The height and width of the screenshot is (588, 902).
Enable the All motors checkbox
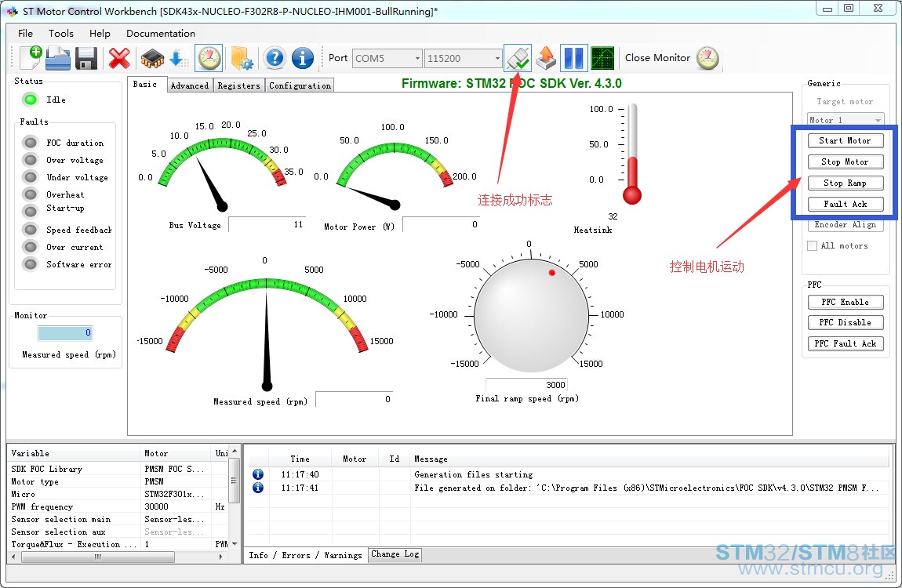[x=813, y=245]
